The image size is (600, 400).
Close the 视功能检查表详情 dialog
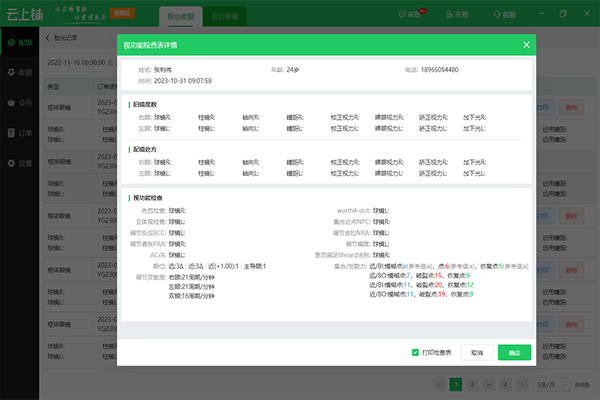click(526, 45)
